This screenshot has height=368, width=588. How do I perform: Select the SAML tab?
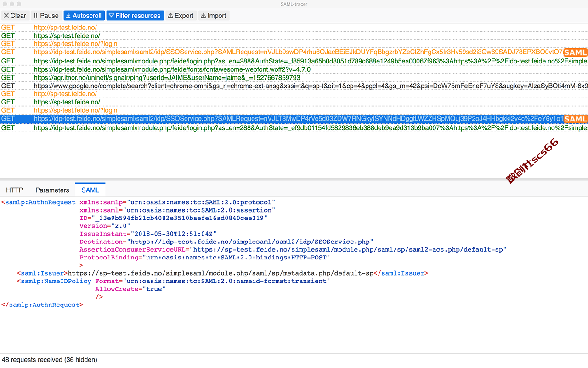point(90,190)
